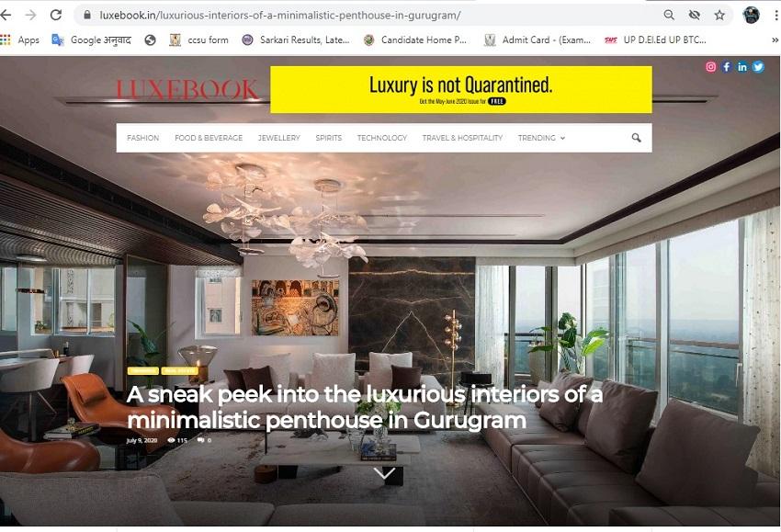Screen dimensions: 781x532
Task: Click the scroll-down chevron on hero image
Action: point(384,472)
